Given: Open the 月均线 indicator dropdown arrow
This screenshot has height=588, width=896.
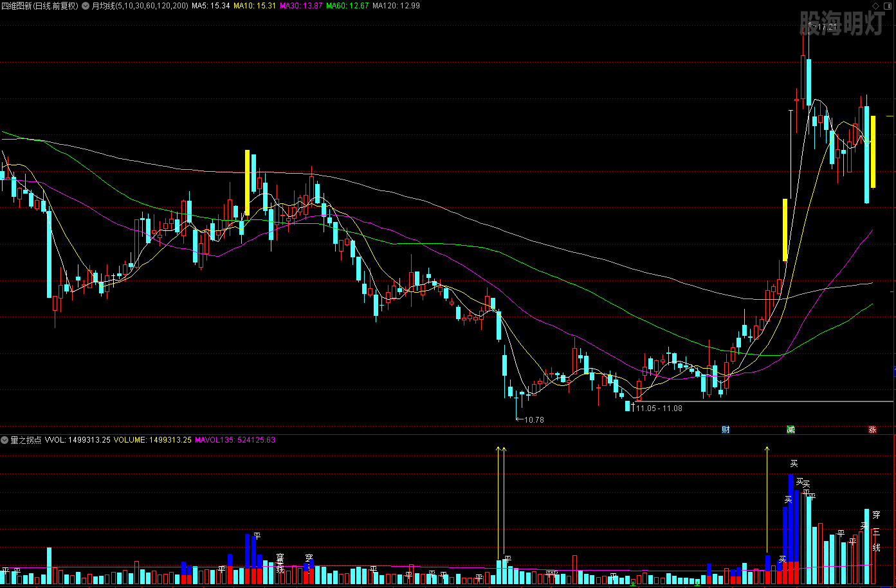Looking at the screenshot, I should coord(86,6).
